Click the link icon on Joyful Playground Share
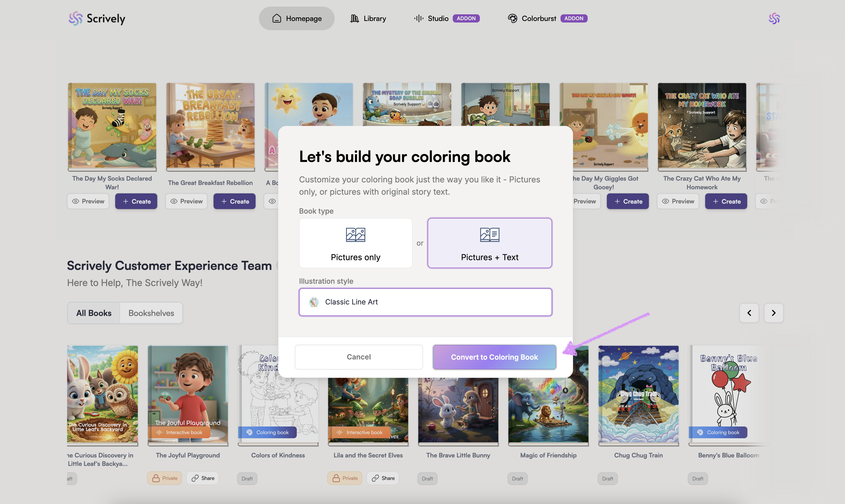Screen dimensions: 845x504 coord(195,478)
